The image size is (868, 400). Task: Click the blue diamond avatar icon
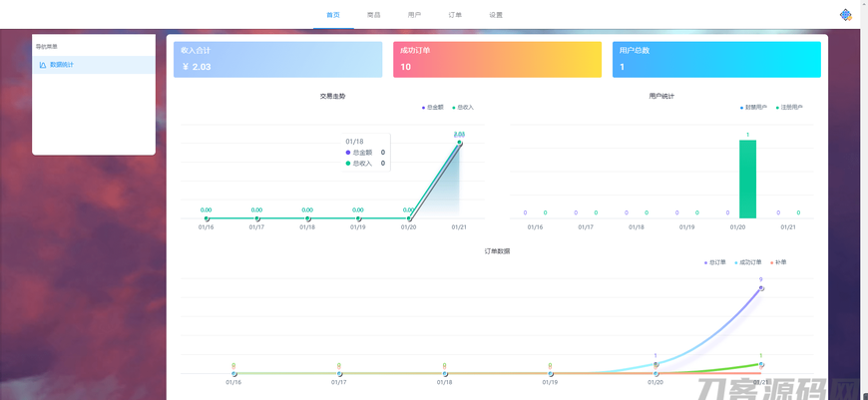point(845,15)
